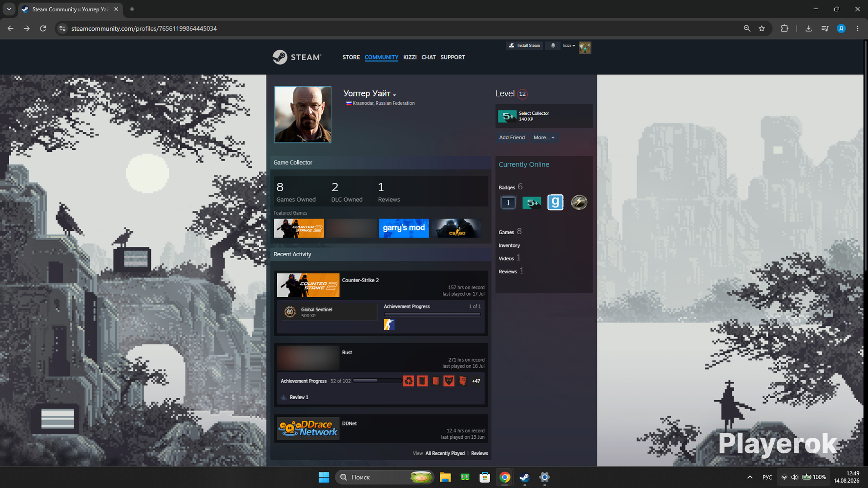The width and height of the screenshot is (868, 488).
Task: Open the KIZZI menu
Action: coord(410,57)
